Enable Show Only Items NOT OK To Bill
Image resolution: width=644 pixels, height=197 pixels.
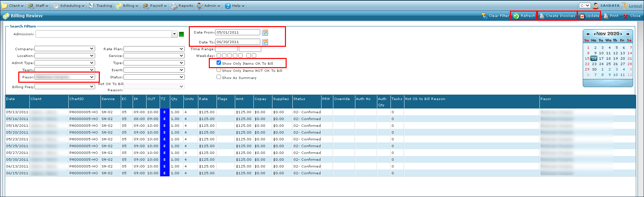pyautogui.click(x=219, y=70)
